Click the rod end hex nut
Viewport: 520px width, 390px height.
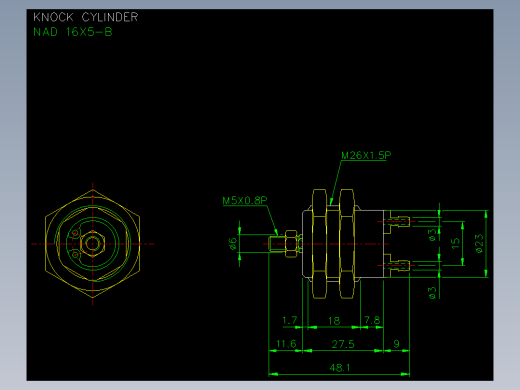(291, 244)
